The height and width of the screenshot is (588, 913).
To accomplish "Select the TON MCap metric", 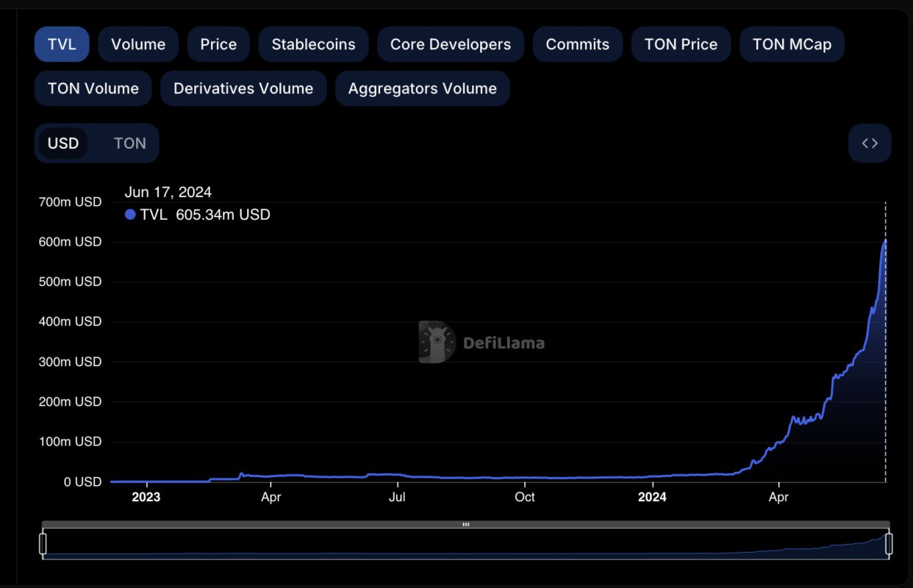I will tap(792, 44).
